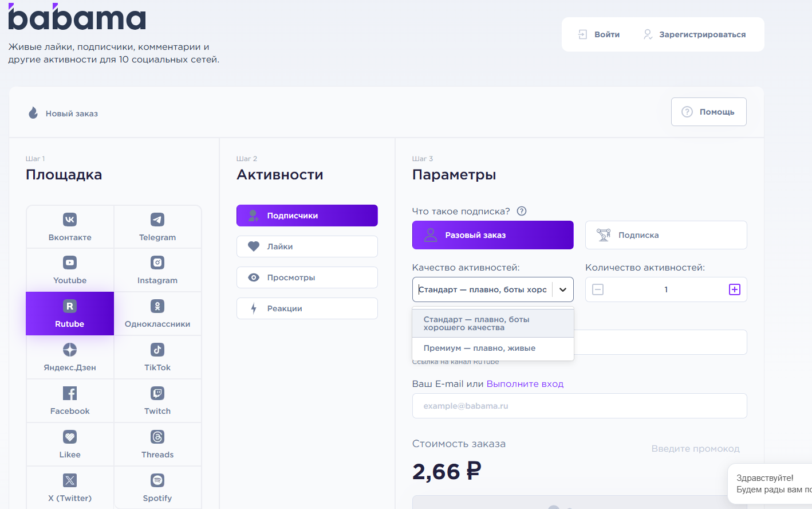Open the Реакции activity tab
The height and width of the screenshot is (509, 812).
[x=307, y=308]
